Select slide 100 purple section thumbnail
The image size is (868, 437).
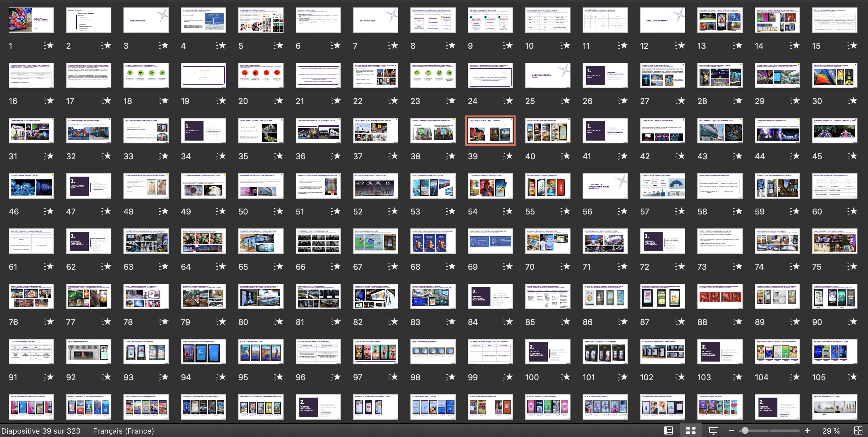(548, 352)
